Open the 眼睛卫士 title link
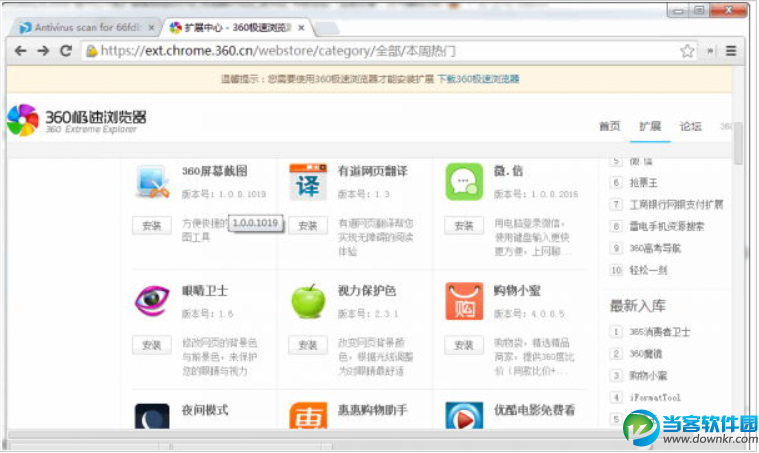The width and height of the screenshot is (759, 453). [x=205, y=290]
